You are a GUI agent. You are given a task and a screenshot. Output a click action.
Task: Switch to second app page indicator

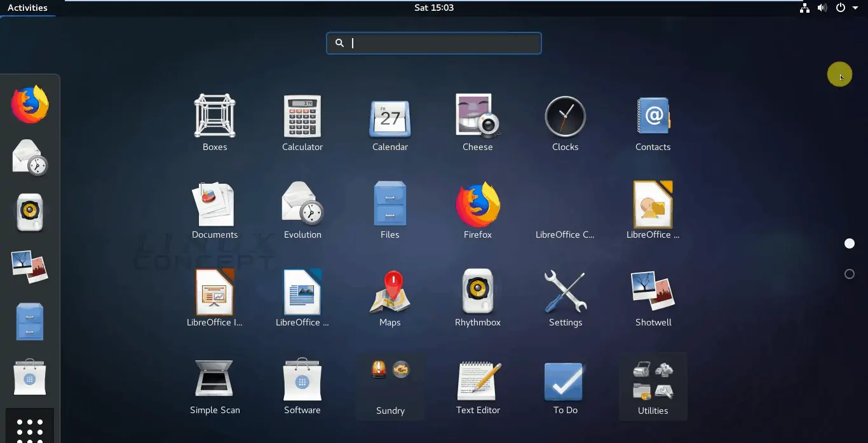tap(850, 274)
